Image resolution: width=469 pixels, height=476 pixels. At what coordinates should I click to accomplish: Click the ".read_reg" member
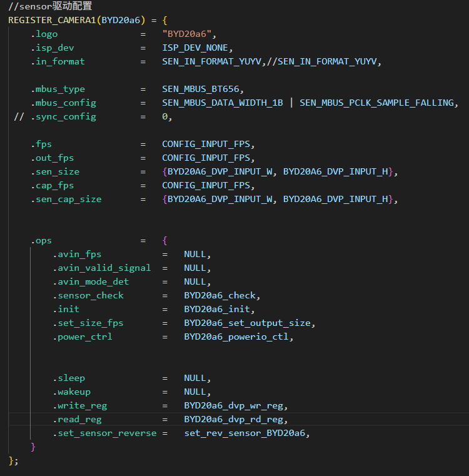click(77, 420)
